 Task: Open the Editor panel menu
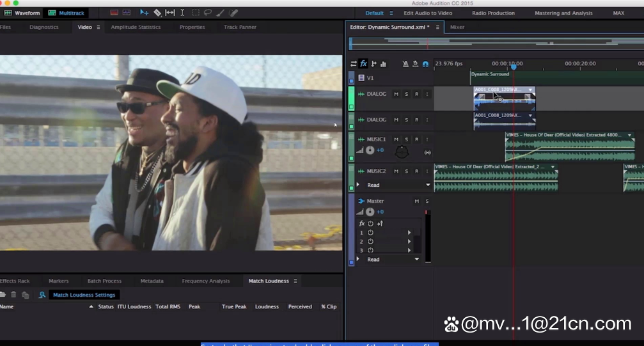click(437, 27)
